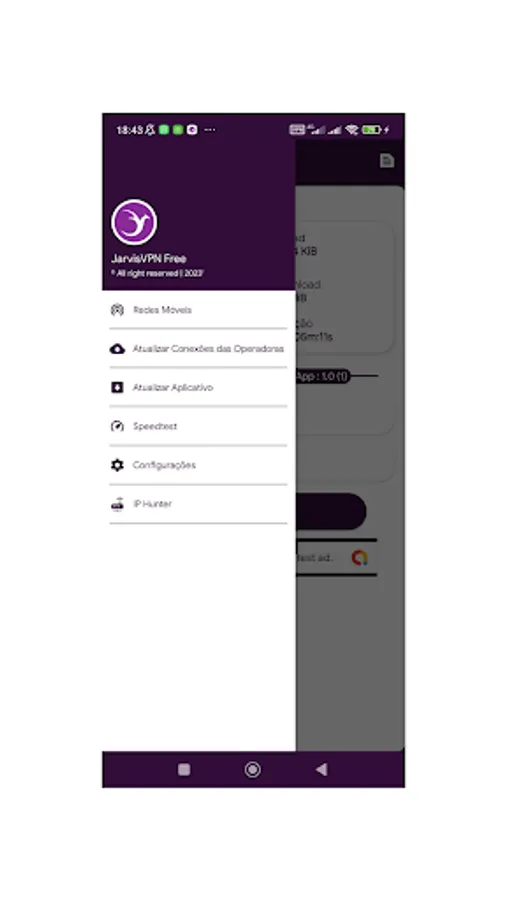Tap the Speedtest gauge icon

pyautogui.click(x=117, y=426)
